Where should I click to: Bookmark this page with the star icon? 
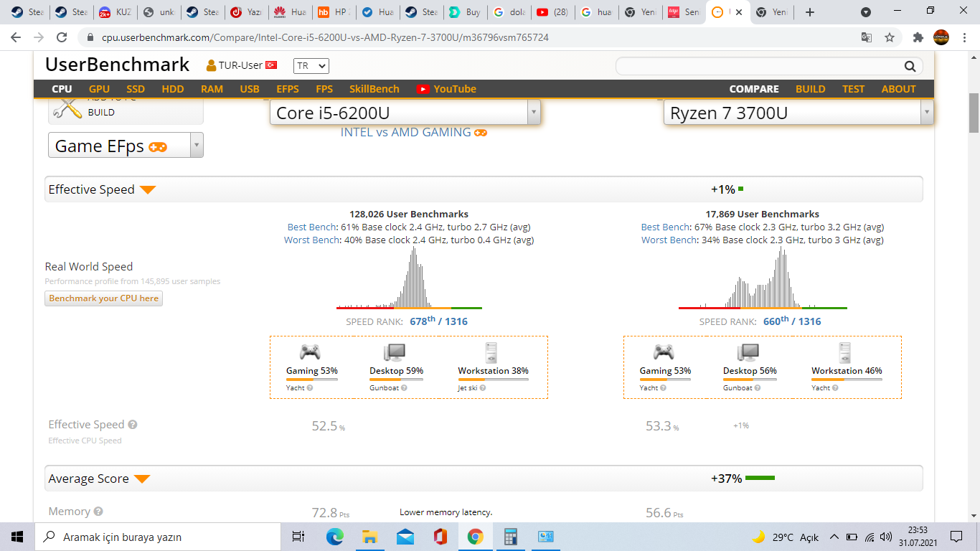tap(890, 37)
